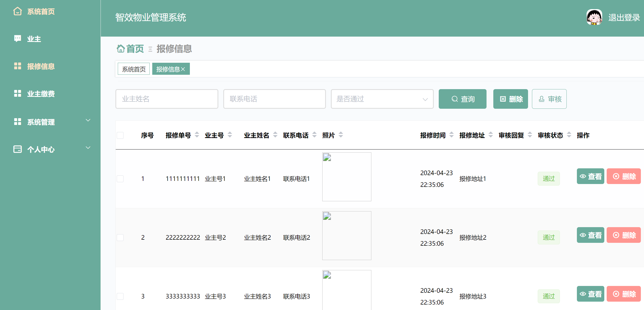Viewport: 644px width, 310px height.
Task: Click the sort arrows on 联系电话 column
Action: (x=314, y=135)
